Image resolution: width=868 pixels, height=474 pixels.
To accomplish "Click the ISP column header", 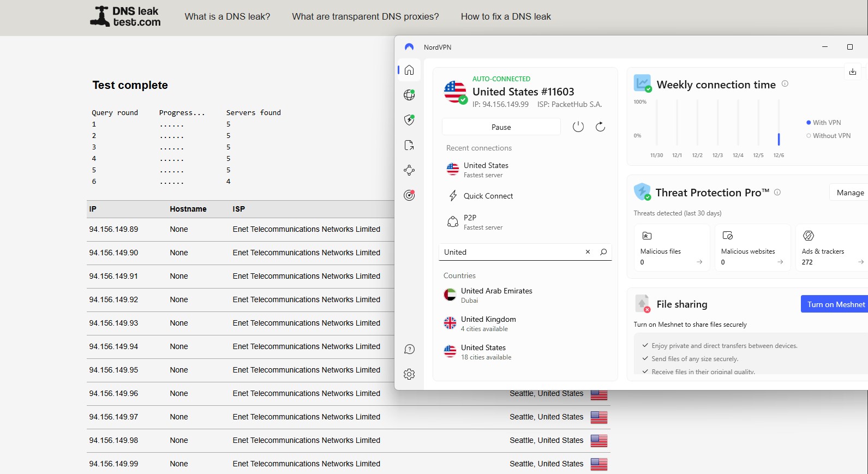I will pos(239,209).
